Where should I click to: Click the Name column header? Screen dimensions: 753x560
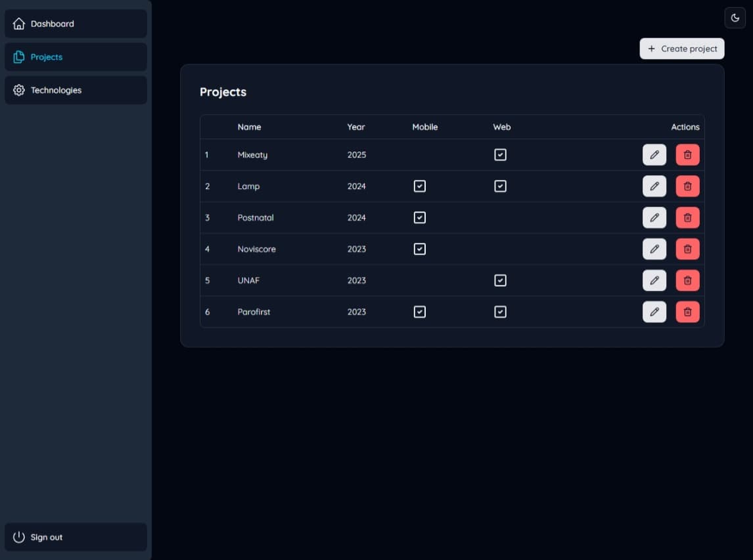click(250, 127)
